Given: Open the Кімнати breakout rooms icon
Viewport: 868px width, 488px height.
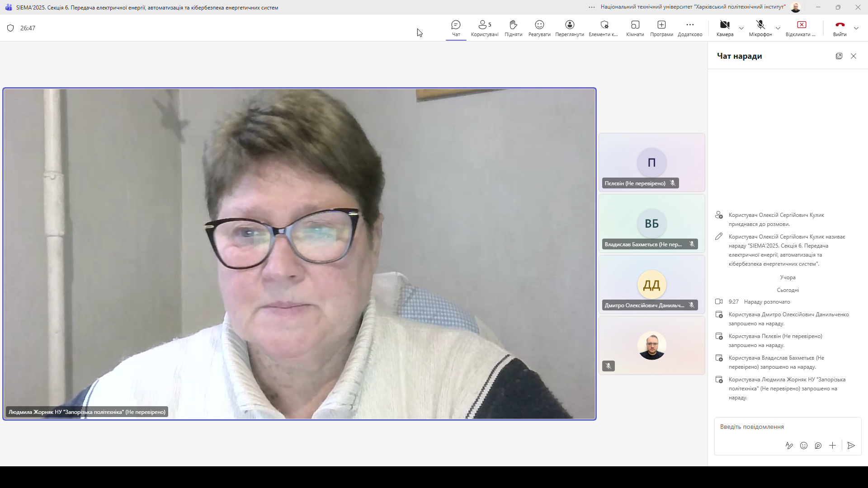Looking at the screenshot, I should pyautogui.click(x=635, y=28).
